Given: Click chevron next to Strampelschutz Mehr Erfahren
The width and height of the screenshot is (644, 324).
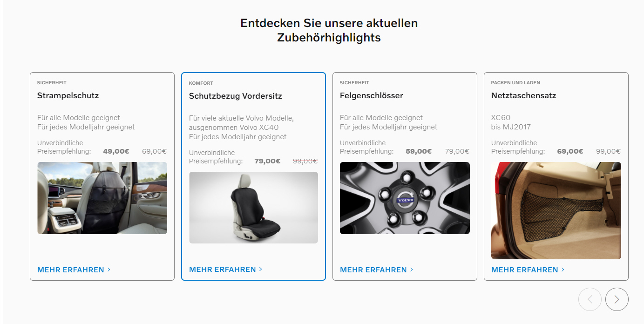Looking at the screenshot, I should click(x=109, y=270).
